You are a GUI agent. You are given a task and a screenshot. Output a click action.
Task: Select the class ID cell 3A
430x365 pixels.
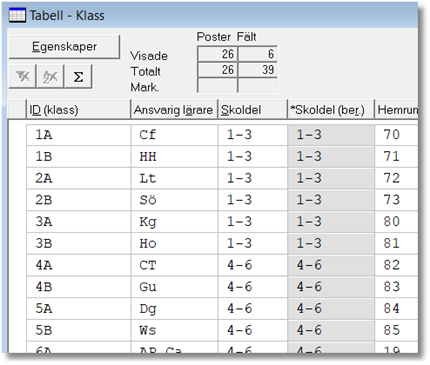coord(79,222)
